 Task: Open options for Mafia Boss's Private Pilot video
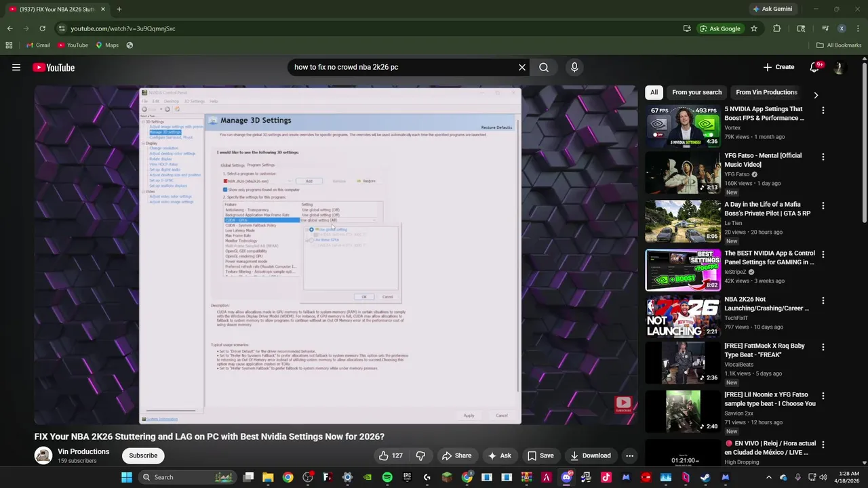pyautogui.click(x=823, y=205)
